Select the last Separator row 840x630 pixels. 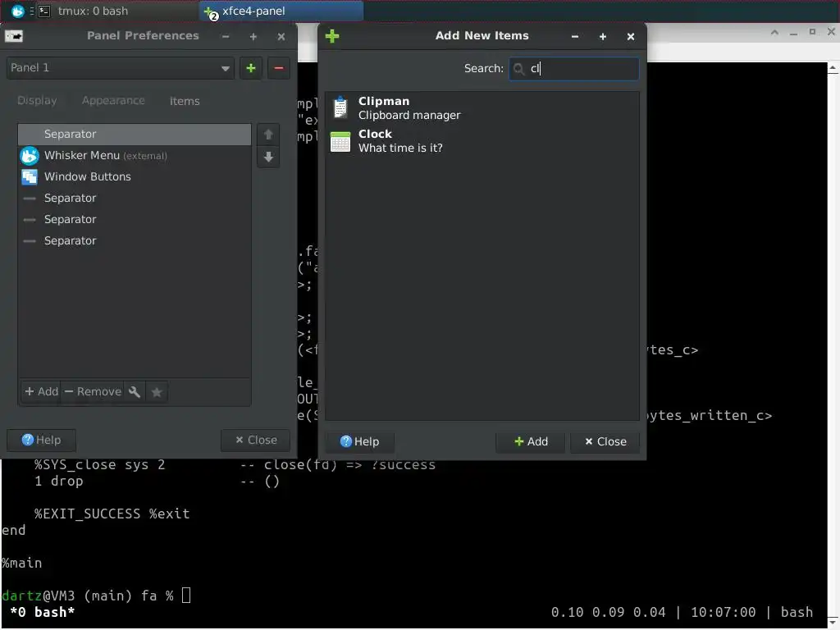tap(135, 241)
